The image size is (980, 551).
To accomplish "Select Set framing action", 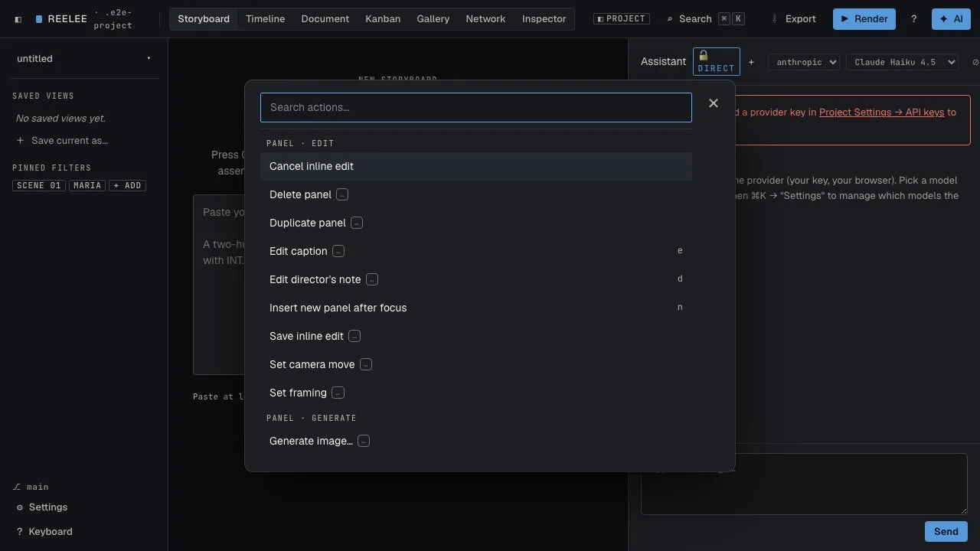I will coord(476,393).
